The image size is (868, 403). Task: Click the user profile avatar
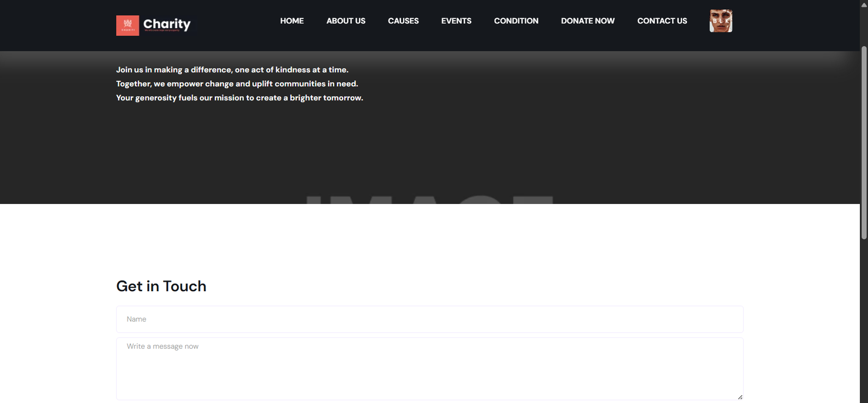click(x=720, y=21)
